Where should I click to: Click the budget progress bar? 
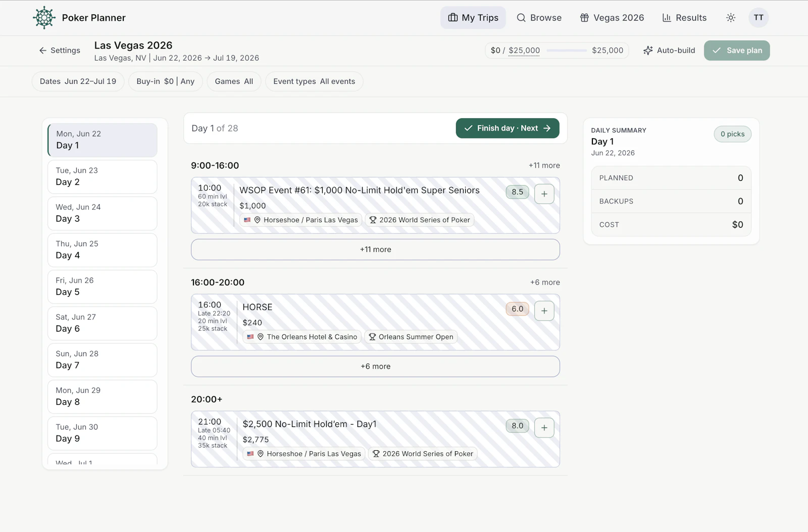566,50
